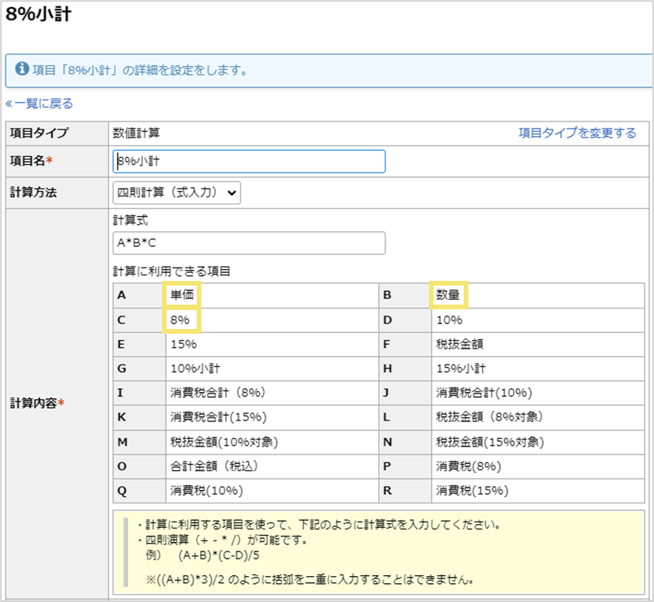Click the 計算に利用できる項目 label

pyautogui.click(x=172, y=272)
